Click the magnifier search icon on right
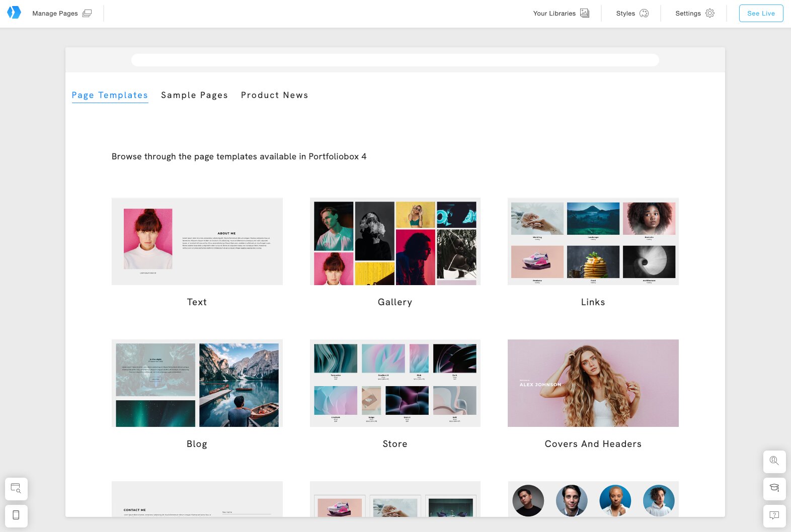Screen dimensions: 791x532 (x=774, y=461)
